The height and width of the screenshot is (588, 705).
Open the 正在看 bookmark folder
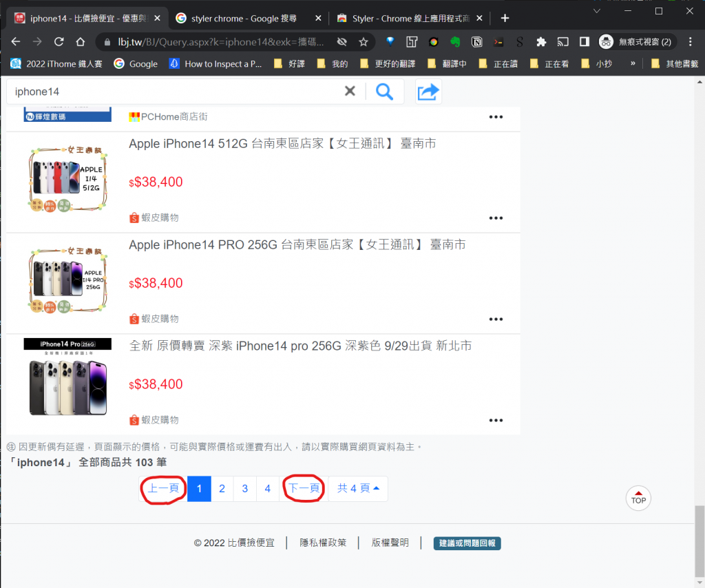[x=549, y=64]
